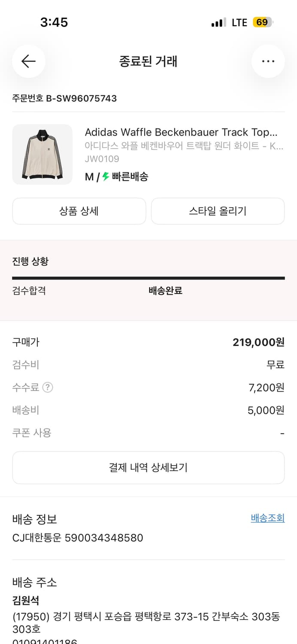Tap the back arrow to return
The width and height of the screenshot is (297, 644).
pyautogui.click(x=28, y=61)
